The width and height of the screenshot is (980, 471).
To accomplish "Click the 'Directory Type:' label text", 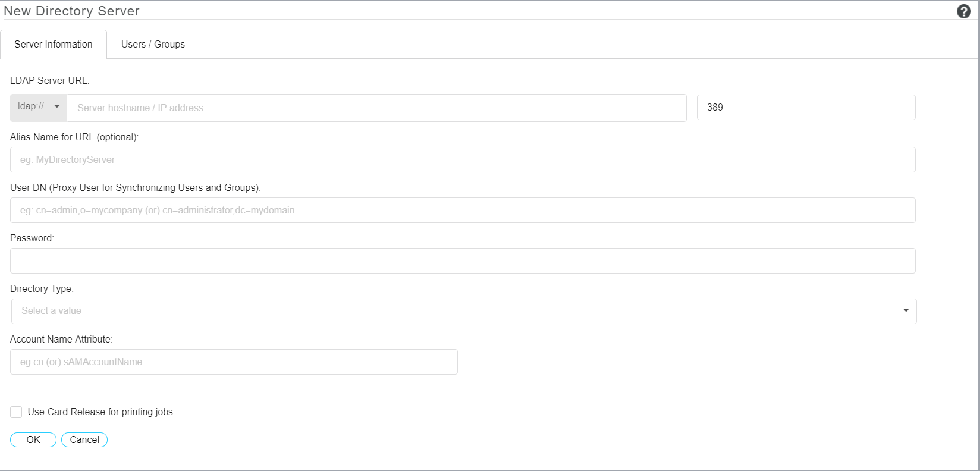I will 42,288.
